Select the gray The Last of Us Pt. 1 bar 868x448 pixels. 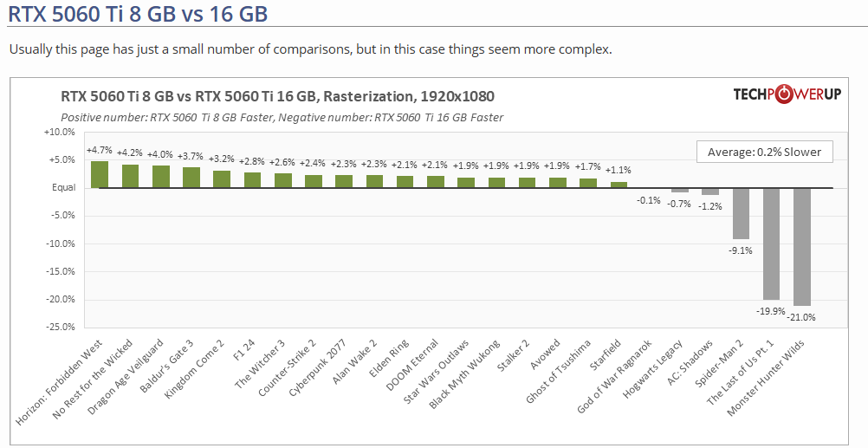(x=771, y=243)
